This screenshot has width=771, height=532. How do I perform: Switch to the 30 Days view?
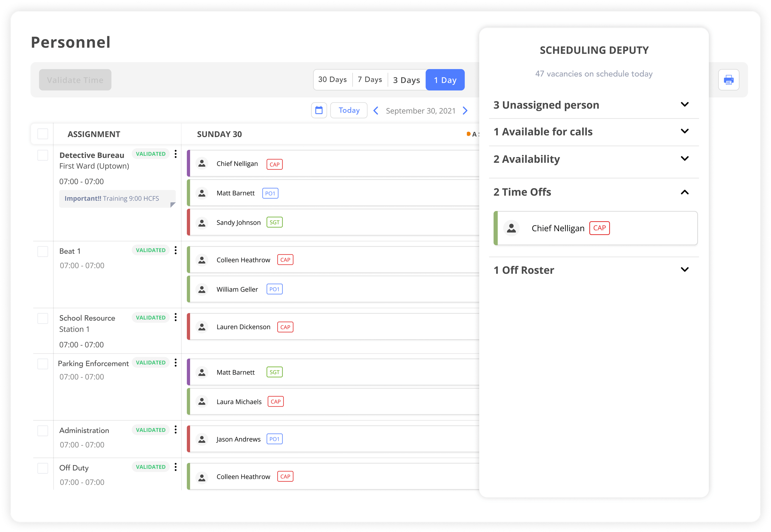coord(332,80)
